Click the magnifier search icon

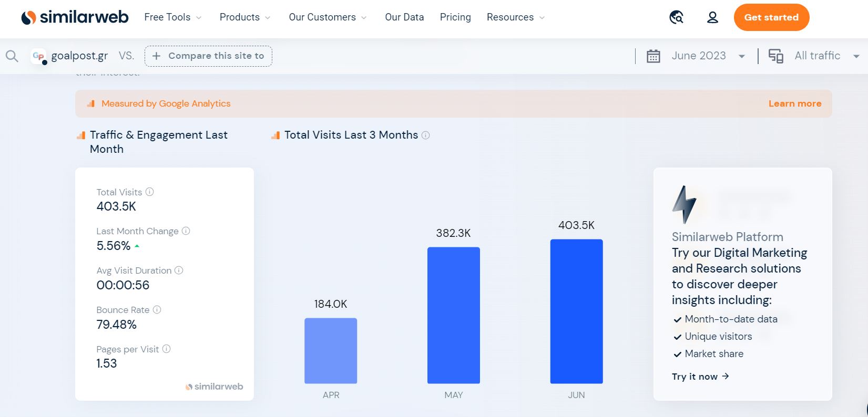click(12, 56)
